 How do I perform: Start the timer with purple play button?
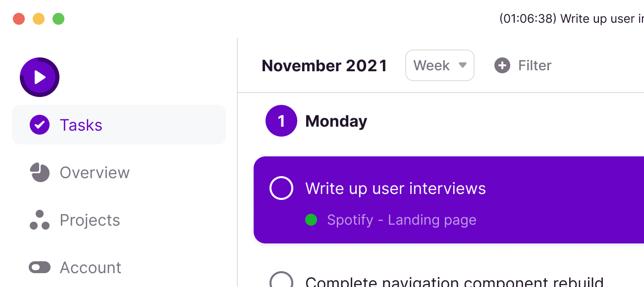pos(40,77)
